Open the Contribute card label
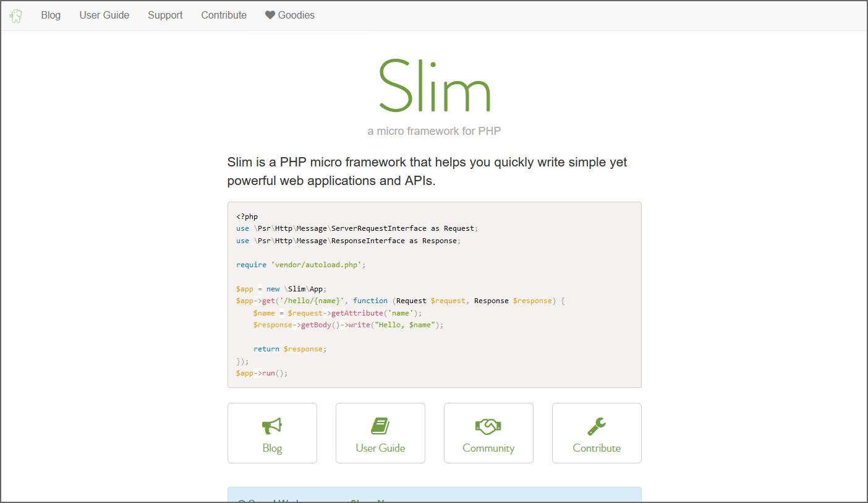 [x=597, y=448]
